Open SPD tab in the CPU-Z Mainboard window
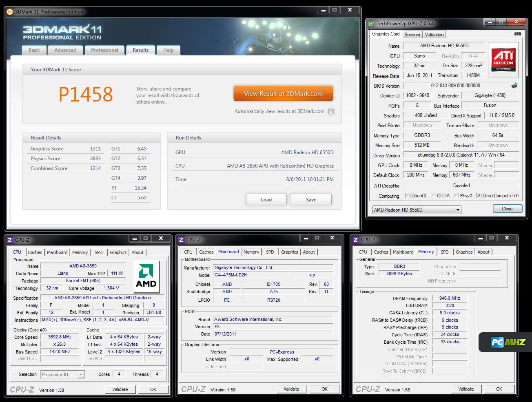Image resolution: width=532 pixels, height=402 pixels. point(270,252)
